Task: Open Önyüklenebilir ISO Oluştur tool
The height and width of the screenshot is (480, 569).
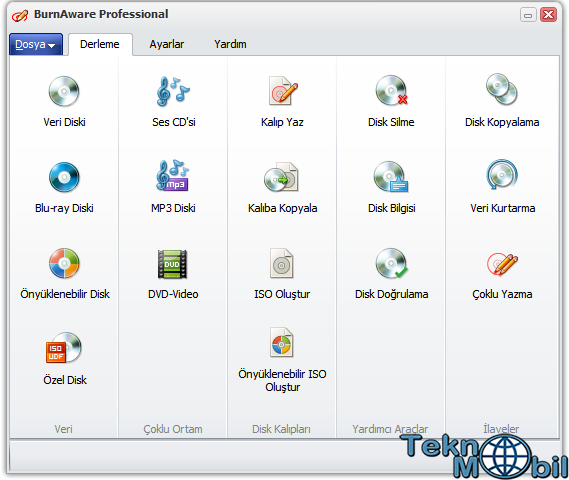Action: coord(282,360)
